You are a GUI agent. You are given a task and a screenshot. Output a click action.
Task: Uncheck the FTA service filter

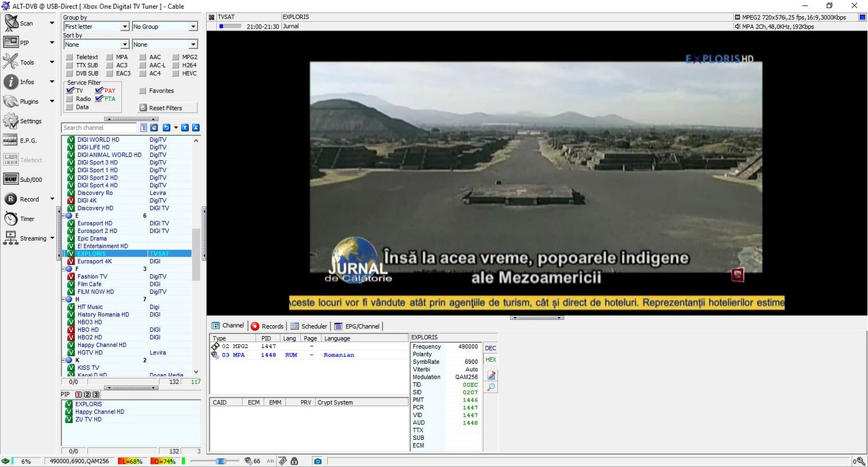coord(99,99)
